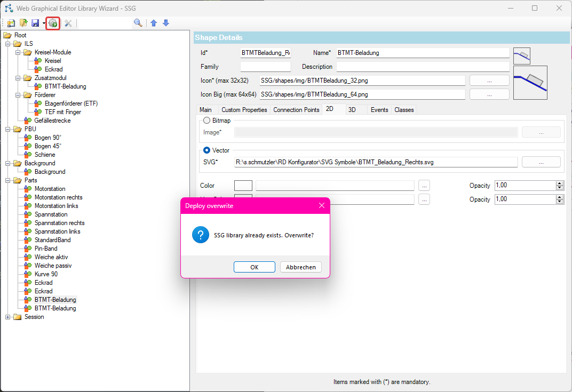Open the save button dropdown arrow

[x=43, y=23]
